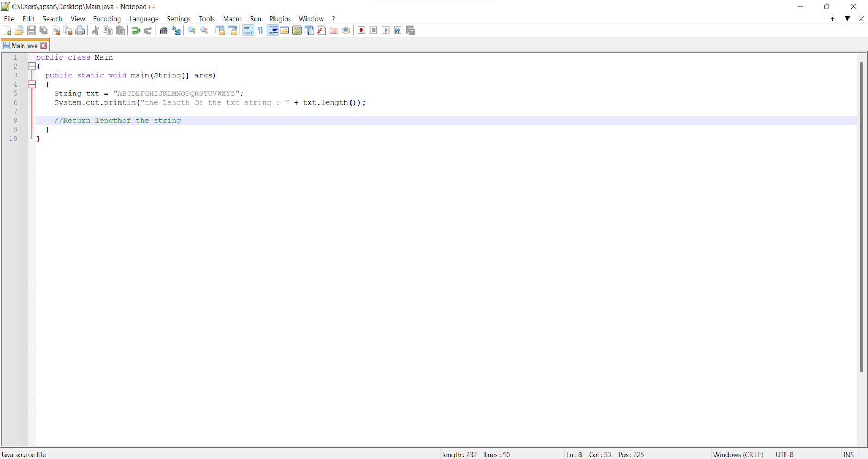Click the Playback macro icon
Image resolution: width=868 pixels, height=459 pixels.
(386, 30)
